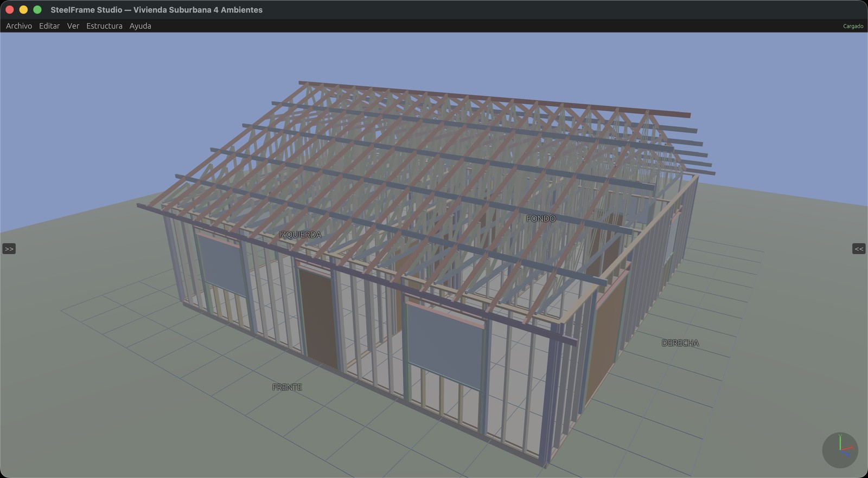This screenshot has height=478, width=868.
Task: Click the FRENTE wall label
Action: (287, 387)
